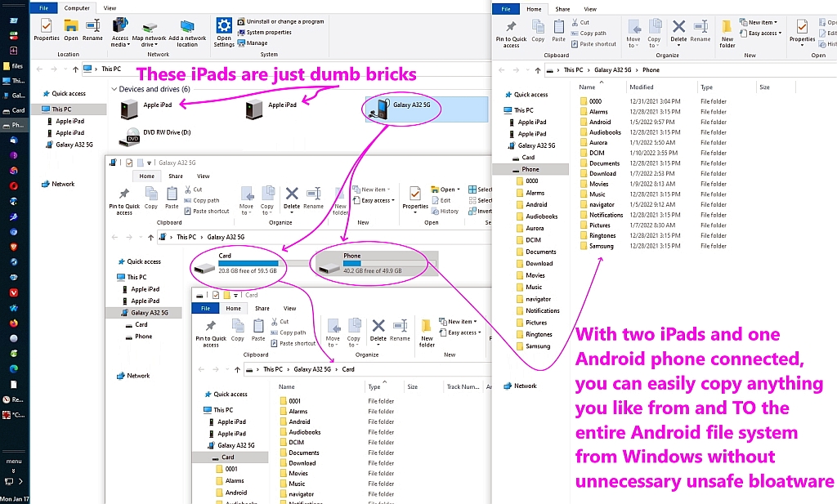
Task: Select Aurora folder in Phone file list
Action: 598,142
